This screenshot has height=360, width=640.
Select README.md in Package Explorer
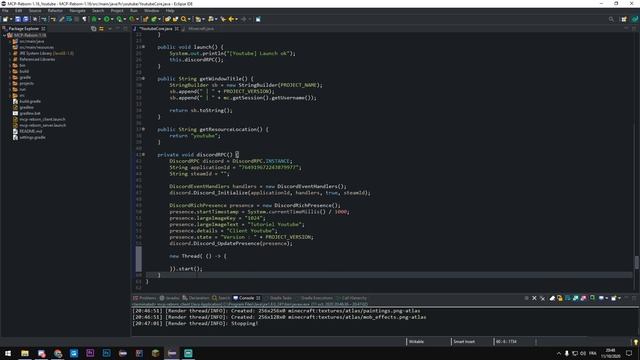click(x=31, y=131)
